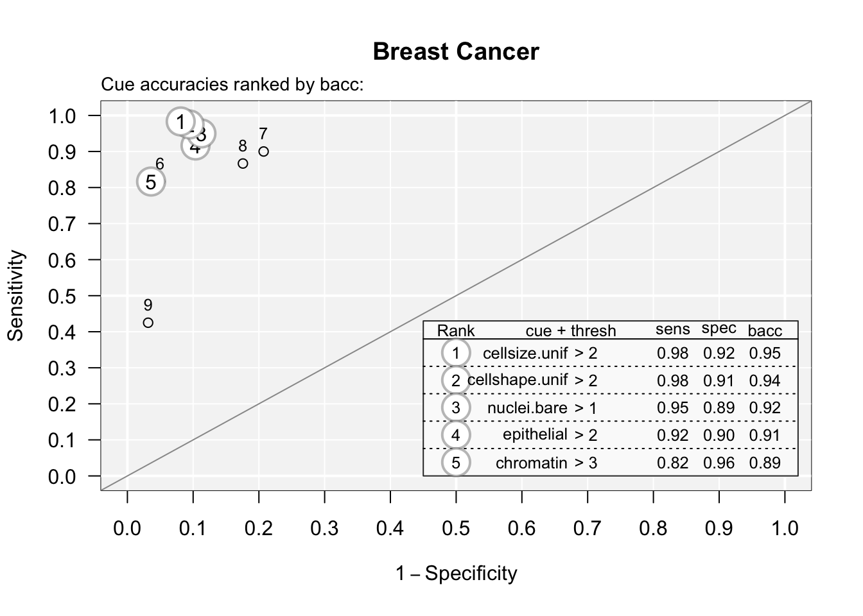Click the 'Sensitivity' y-axis label
863x616 pixels.
[16, 296]
